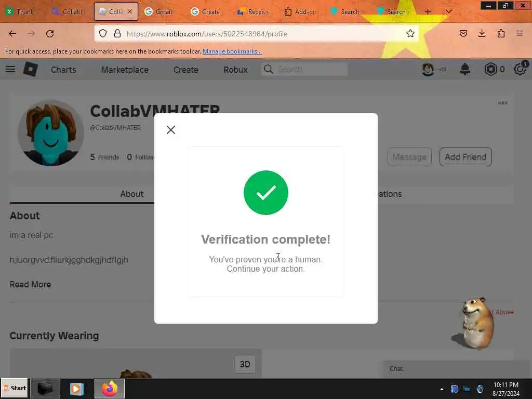Screen dimensions: 532x399
Task: Click the Manage bookmarks link
Action: pos(232,51)
